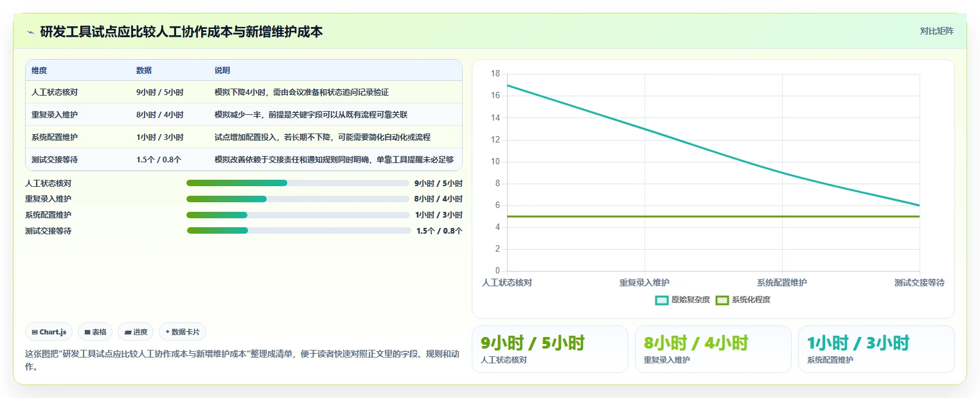980x398 pixels.
Task: Open the 1小时 / 3小时 data card
Action: (877, 349)
